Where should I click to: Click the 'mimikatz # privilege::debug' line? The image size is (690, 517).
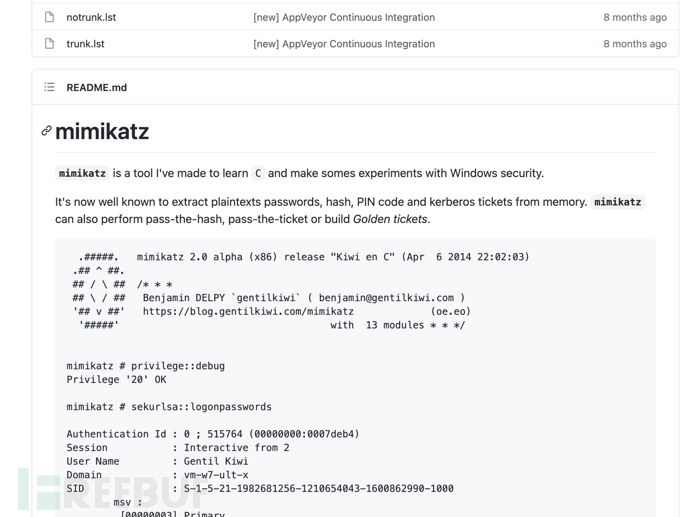[146, 366]
